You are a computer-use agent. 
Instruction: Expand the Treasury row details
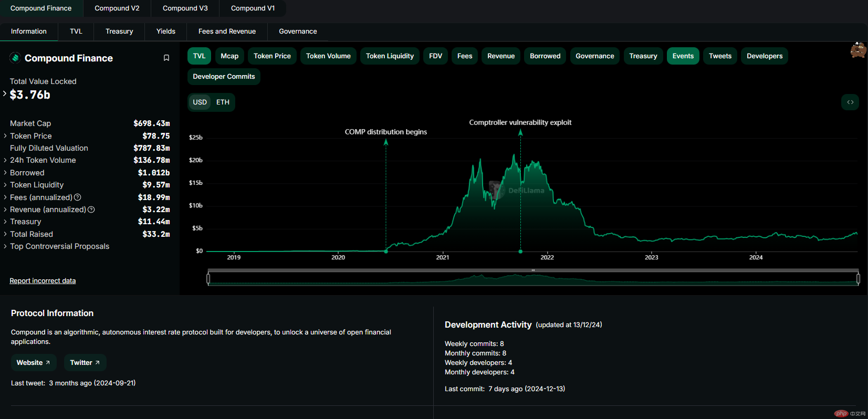pos(25,222)
